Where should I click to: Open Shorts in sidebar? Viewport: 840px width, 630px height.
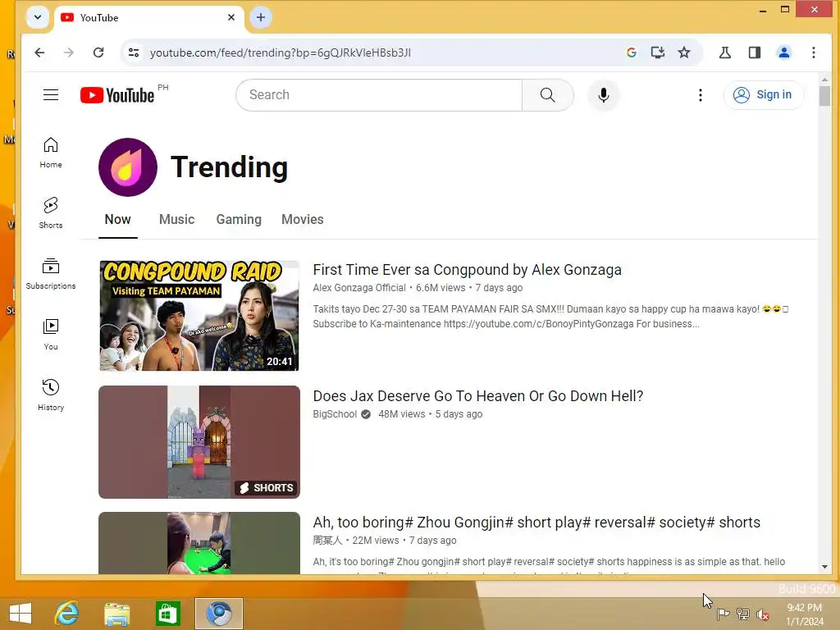click(x=51, y=213)
